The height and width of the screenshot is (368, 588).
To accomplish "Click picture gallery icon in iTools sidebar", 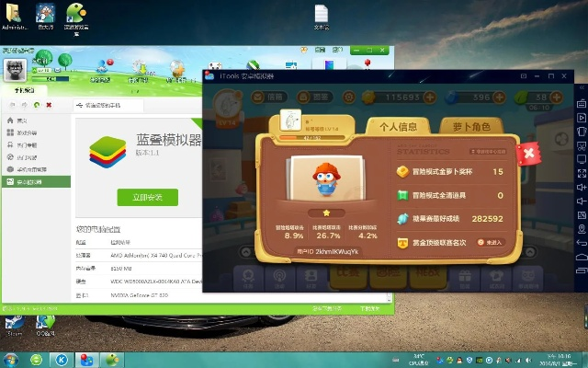I will (582, 215).
